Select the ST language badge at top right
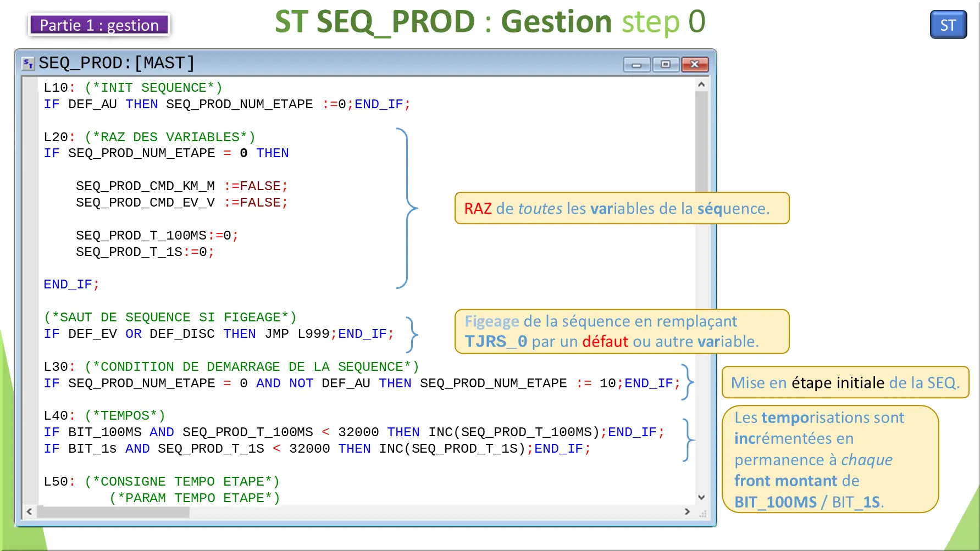 point(948,24)
